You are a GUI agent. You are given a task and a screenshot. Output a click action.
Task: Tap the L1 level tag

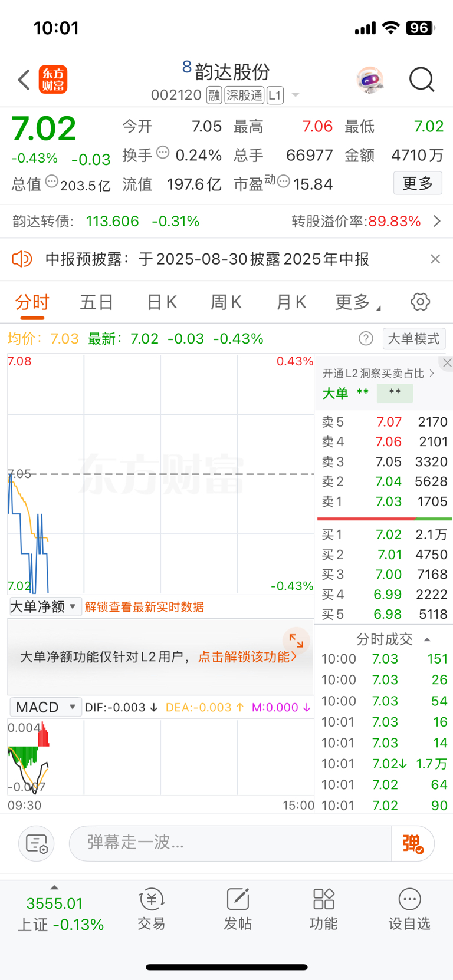275,95
